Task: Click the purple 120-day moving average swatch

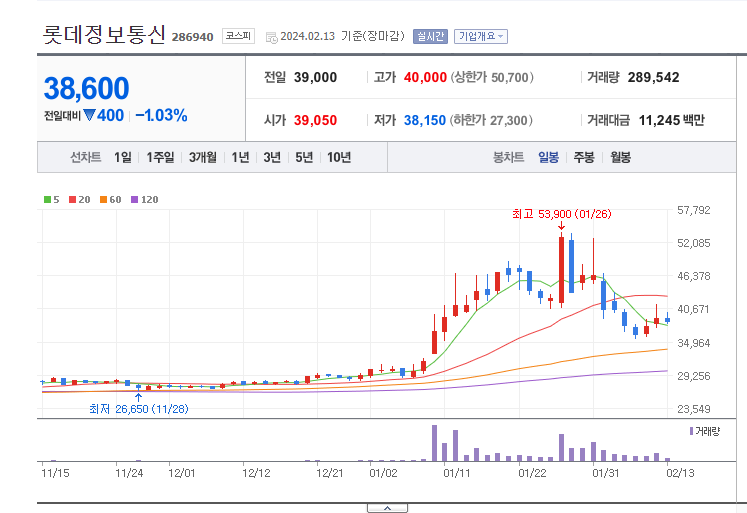Action: [x=134, y=200]
